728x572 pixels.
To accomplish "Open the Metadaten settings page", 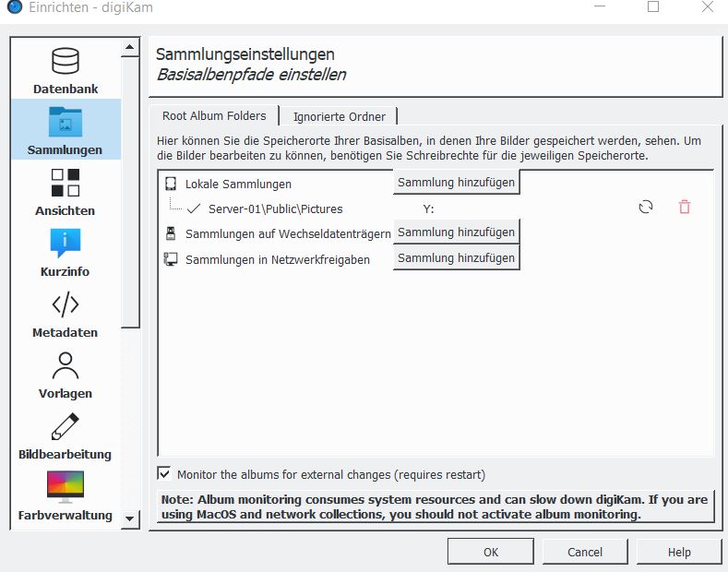I will click(x=65, y=313).
